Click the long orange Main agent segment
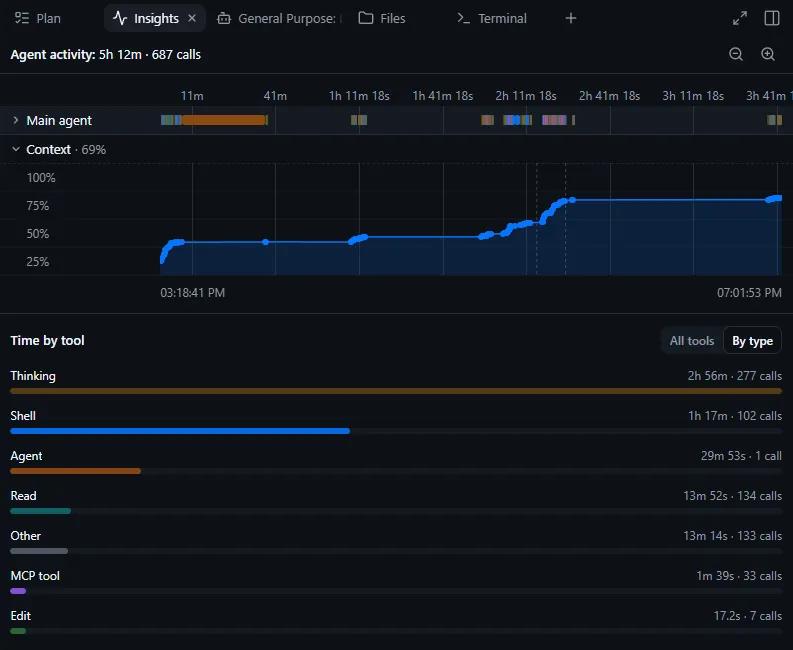The height and width of the screenshot is (650, 793). point(224,120)
